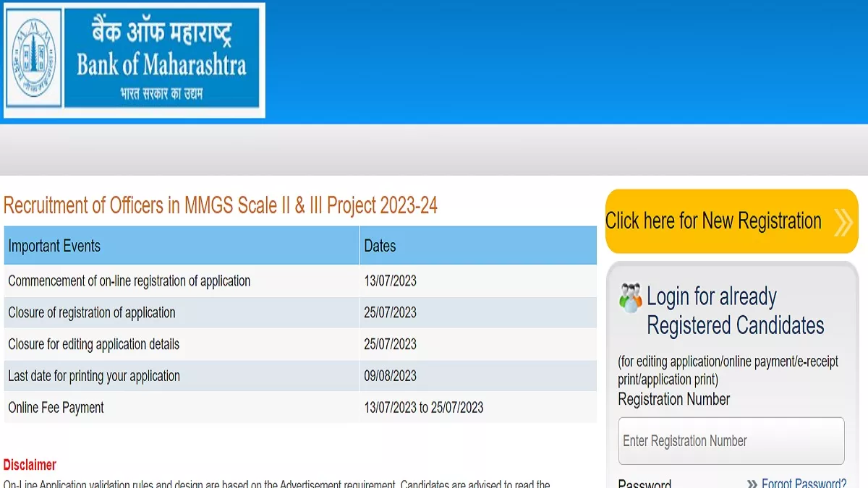Click the registered candidates users icon
The width and height of the screenshot is (868, 488).
(x=631, y=298)
